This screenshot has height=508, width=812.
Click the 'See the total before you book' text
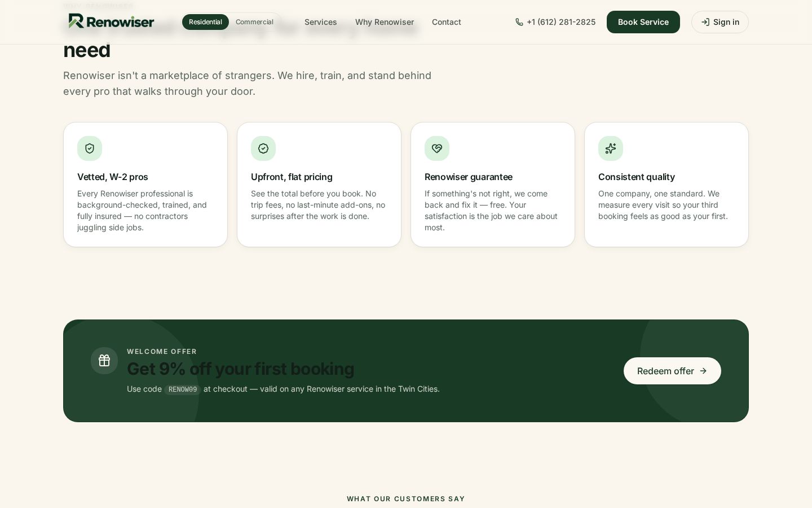(x=318, y=205)
